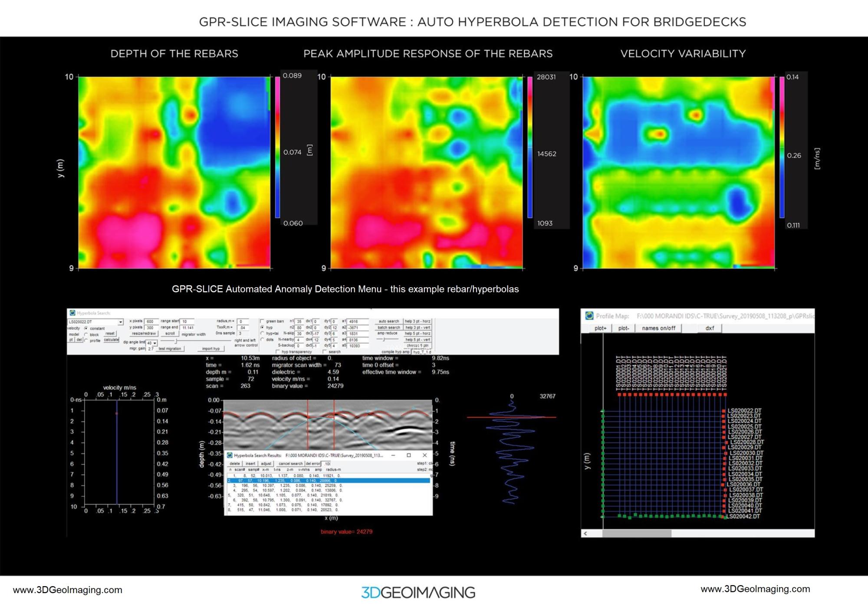
Task: Toggle the hyp transparency checkbox
Action: (x=278, y=352)
